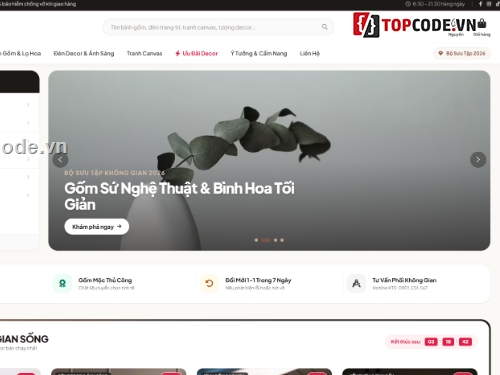The width and height of the screenshot is (500, 375).
Task: Open the shopping bag cart icon
Action: [x=482, y=24]
